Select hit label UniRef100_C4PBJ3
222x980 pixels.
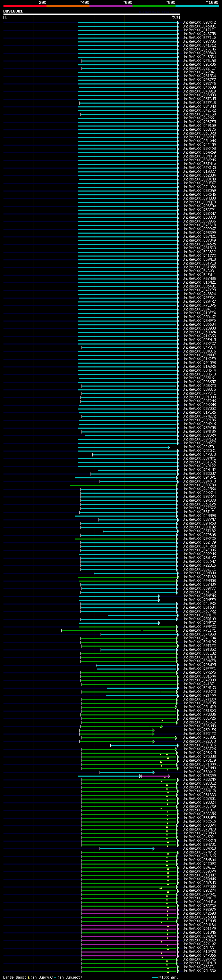click(x=199, y=455)
